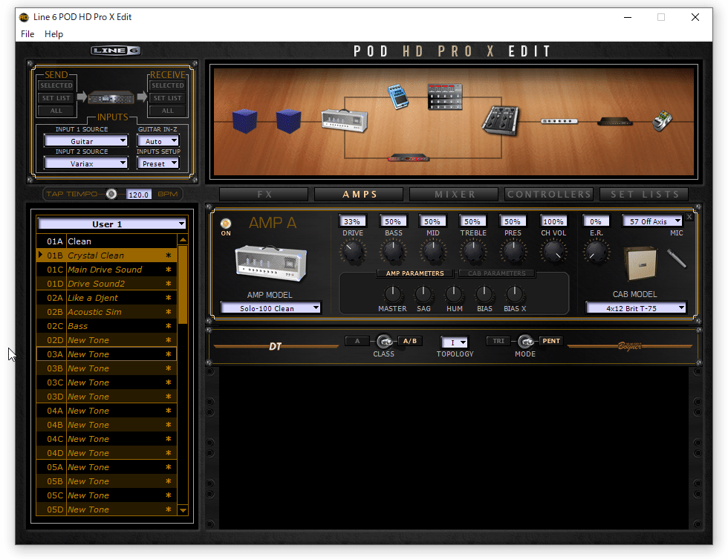Open Guitar In-Z Auto dropdown
Image resolution: width=728 pixels, height=560 pixels.
157,140
